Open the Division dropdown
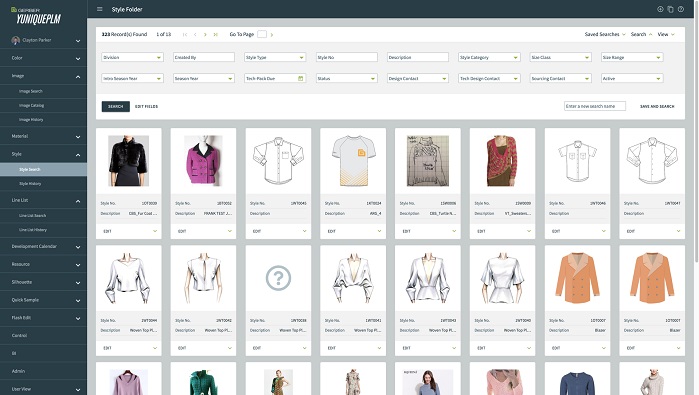699x395 pixels. 132,57
